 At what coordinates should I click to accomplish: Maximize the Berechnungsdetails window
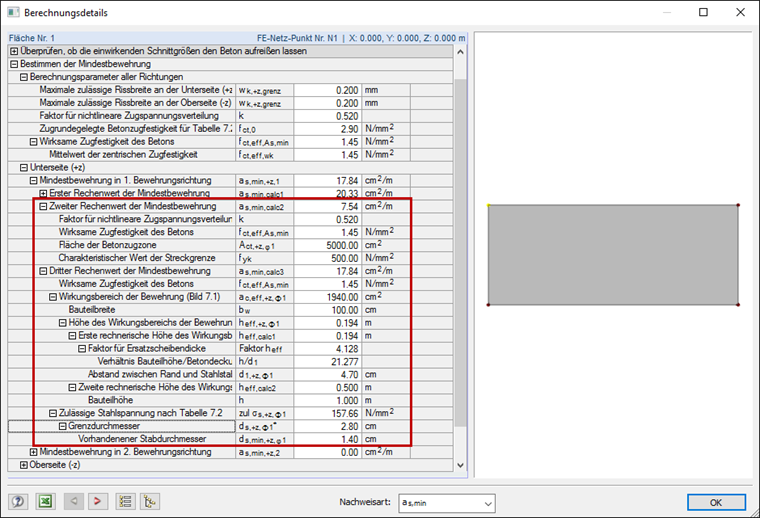(x=703, y=12)
